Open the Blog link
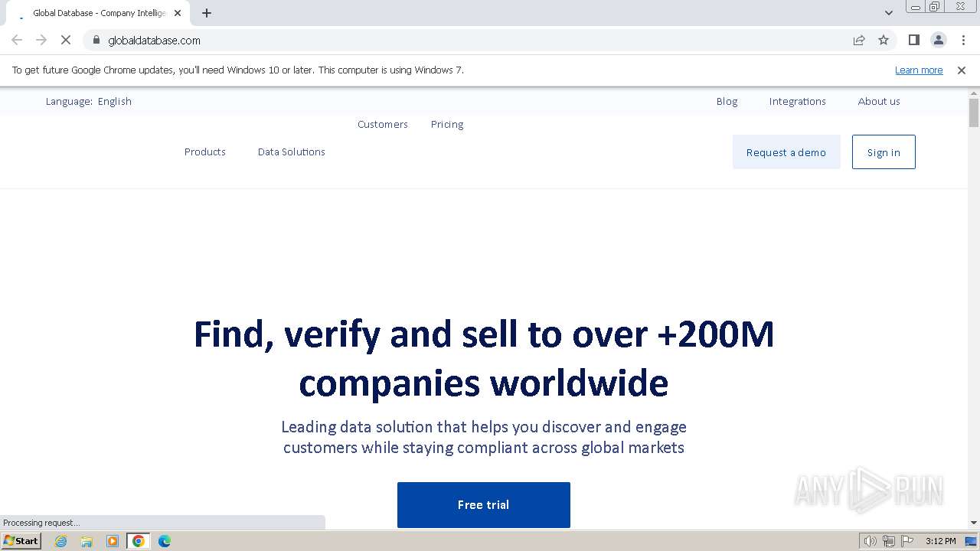 [x=727, y=101]
